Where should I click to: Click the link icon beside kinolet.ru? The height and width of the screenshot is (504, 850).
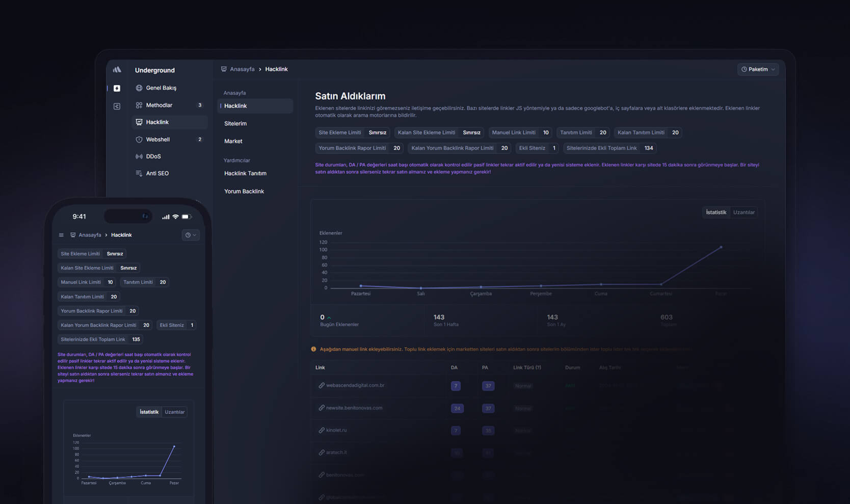(322, 430)
